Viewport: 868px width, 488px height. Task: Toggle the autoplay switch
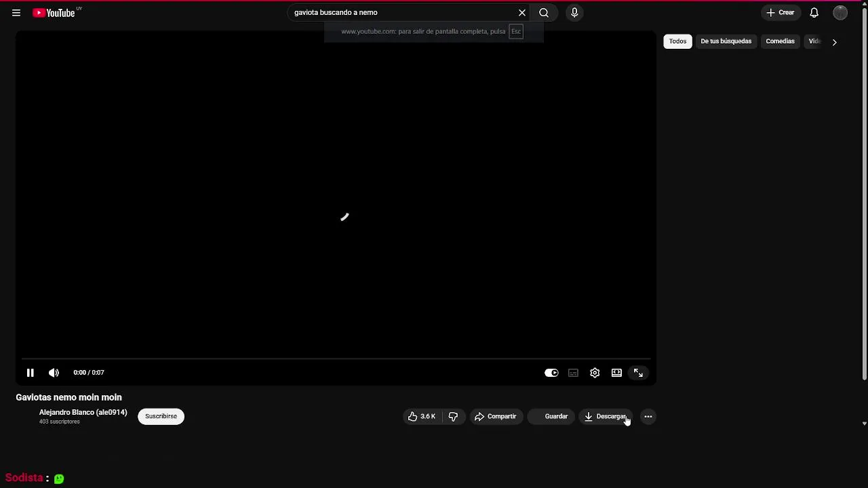pos(551,373)
